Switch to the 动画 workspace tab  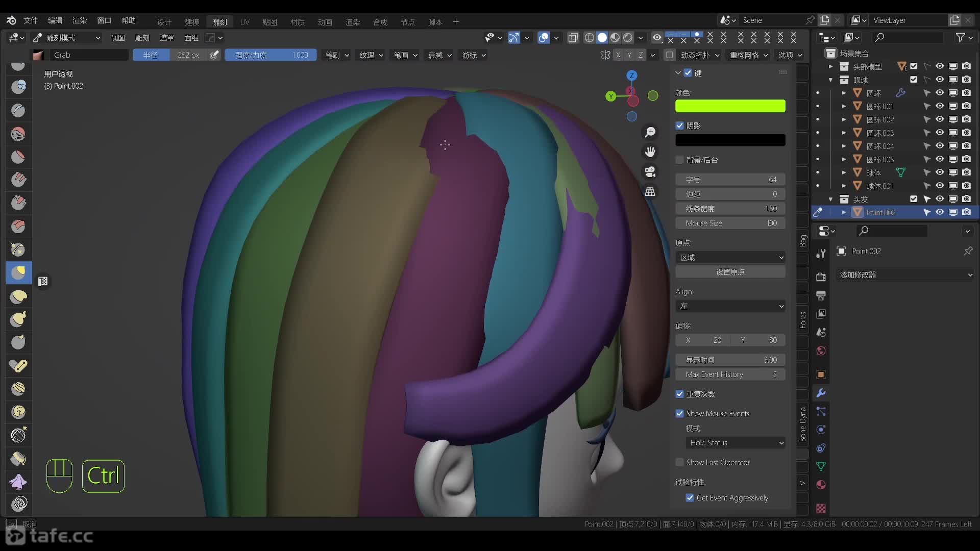tap(325, 22)
